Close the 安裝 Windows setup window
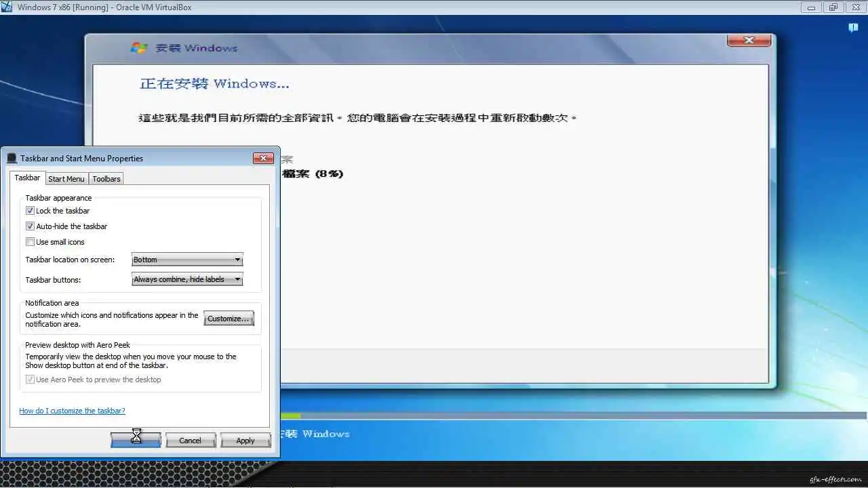The image size is (868, 488). click(749, 41)
